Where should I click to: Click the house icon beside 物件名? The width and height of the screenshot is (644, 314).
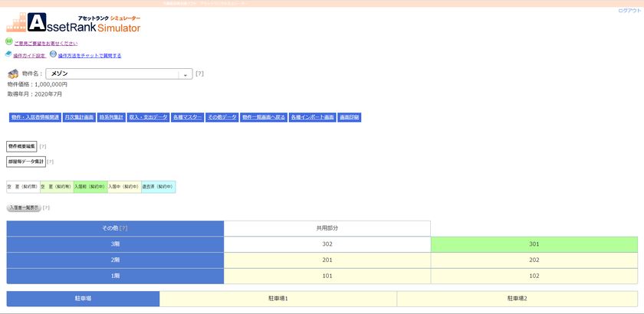[x=14, y=74]
